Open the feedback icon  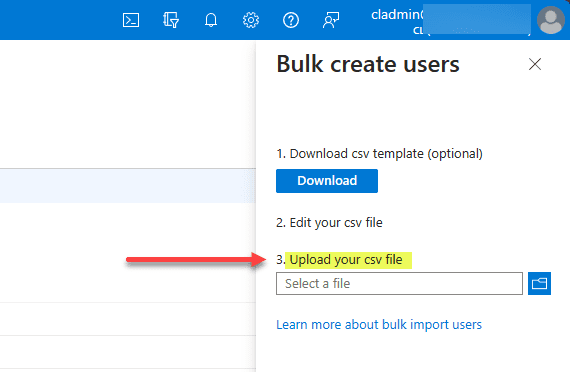pyautogui.click(x=331, y=20)
